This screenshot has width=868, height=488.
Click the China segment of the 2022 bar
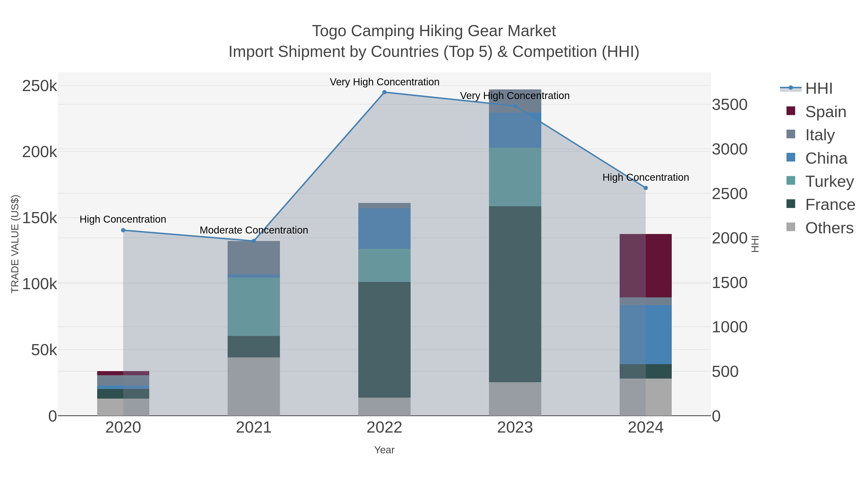tap(385, 229)
